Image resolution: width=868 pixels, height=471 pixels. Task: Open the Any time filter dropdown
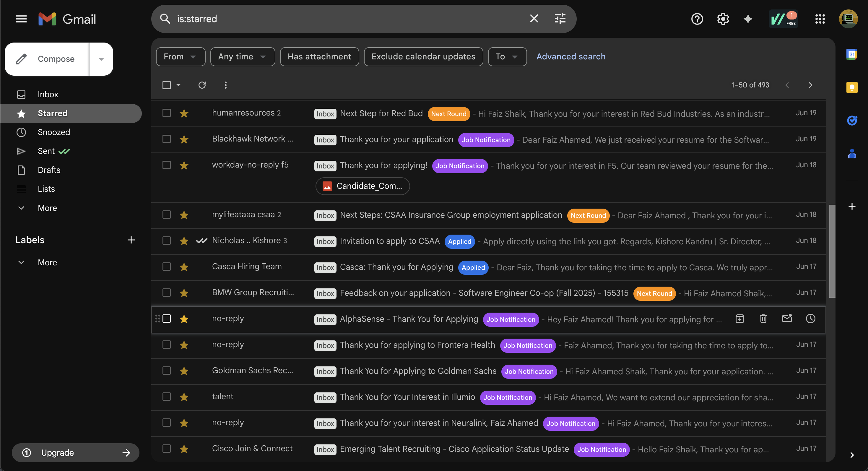tap(242, 57)
